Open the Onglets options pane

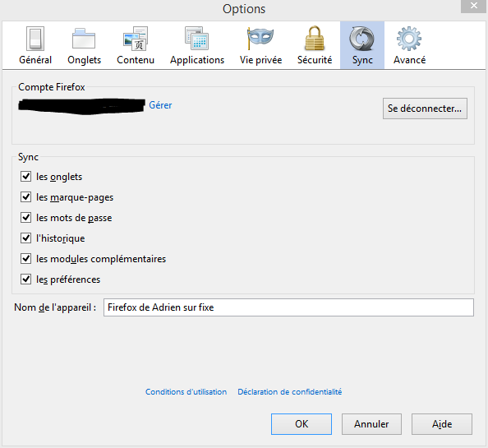click(84, 45)
